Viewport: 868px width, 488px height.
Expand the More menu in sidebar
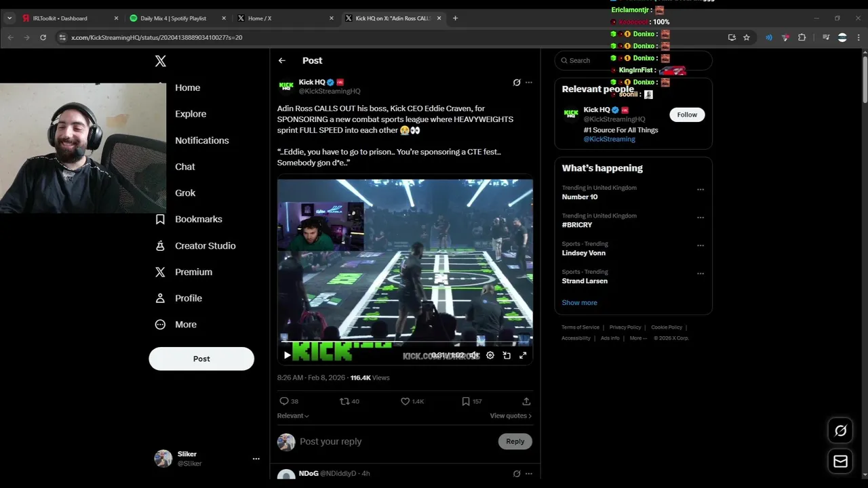[177, 325]
